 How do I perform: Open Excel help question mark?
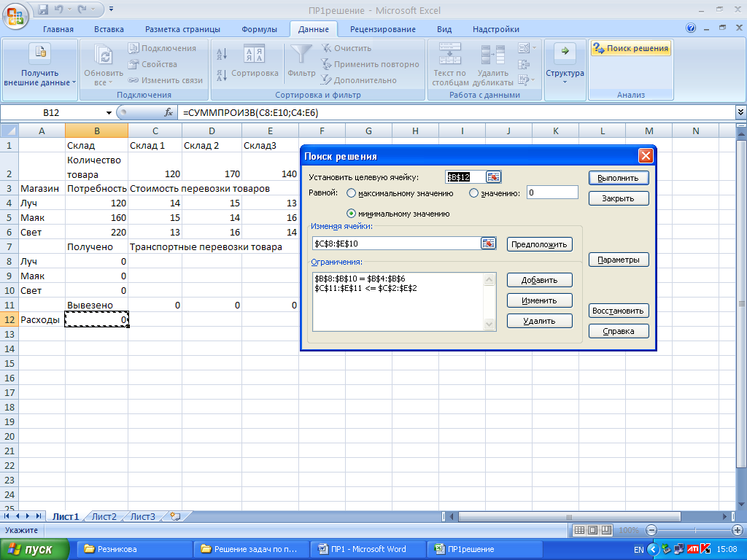[691, 28]
